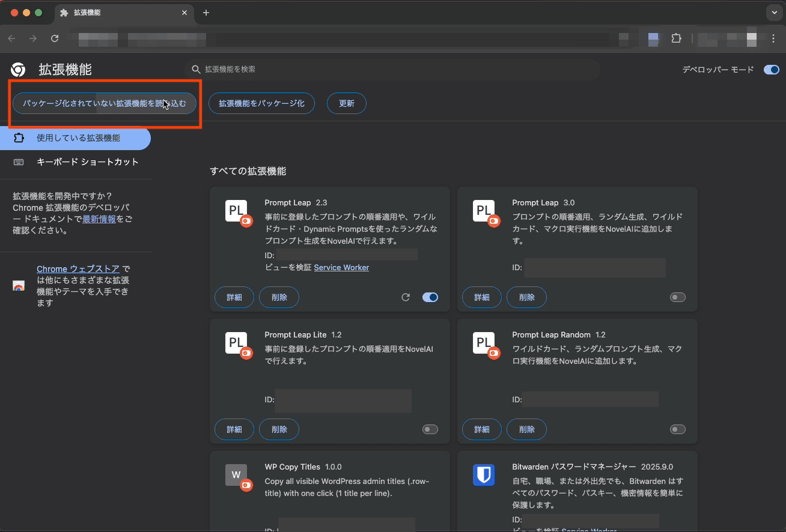Open the Chrome three-dot menu

pos(773,38)
